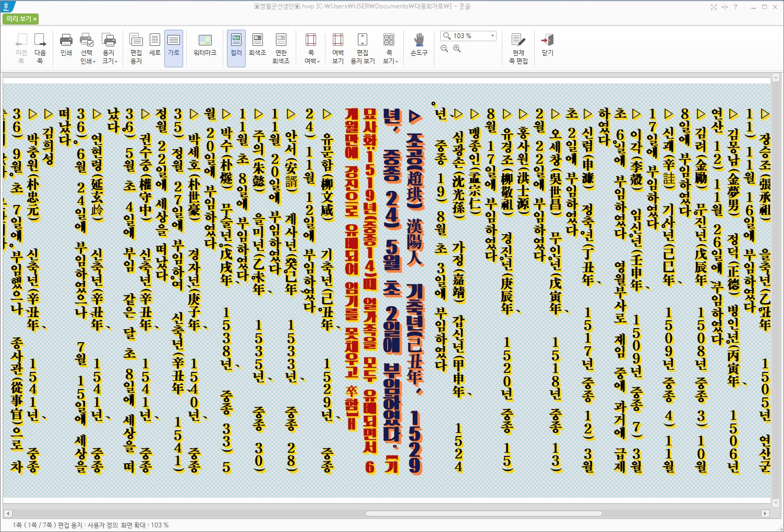The width and height of the screenshot is (784, 532).
Task: Switch preview to 회색조 grayscale
Action: point(258,44)
